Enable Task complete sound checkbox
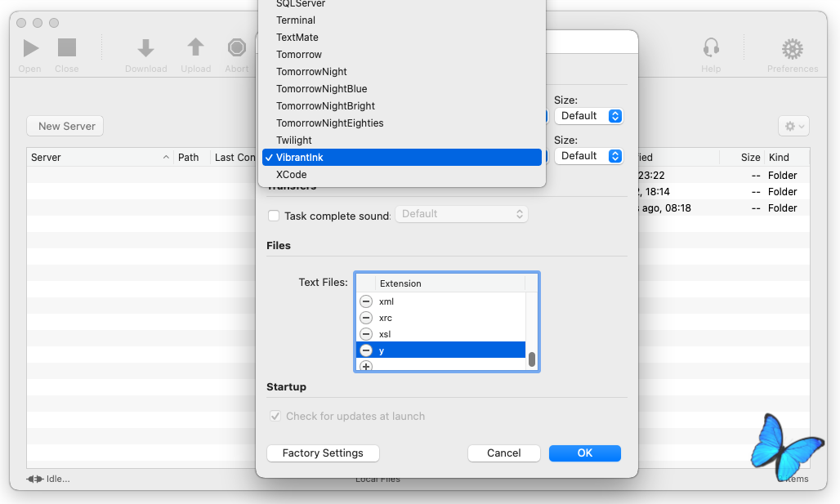Viewport: 840px width, 504px height. tap(274, 216)
